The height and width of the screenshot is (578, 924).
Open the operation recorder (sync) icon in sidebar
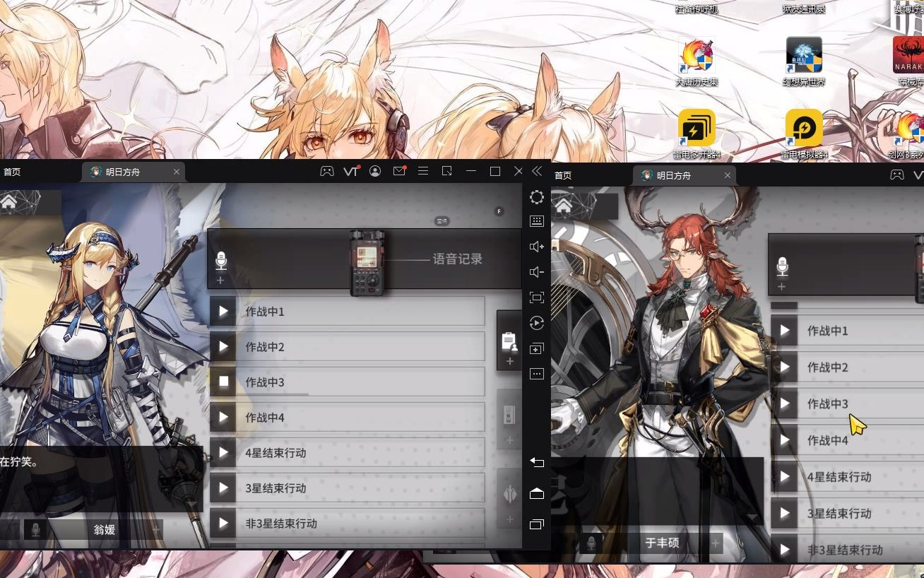pyautogui.click(x=537, y=323)
